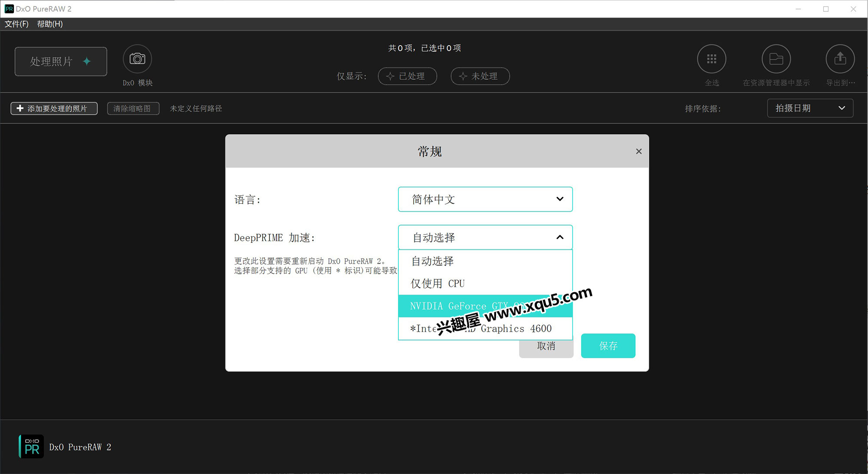Viewport: 868px width, 474px height.
Task: Click the 未定义任何路径 path text
Action: pos(196,108)
